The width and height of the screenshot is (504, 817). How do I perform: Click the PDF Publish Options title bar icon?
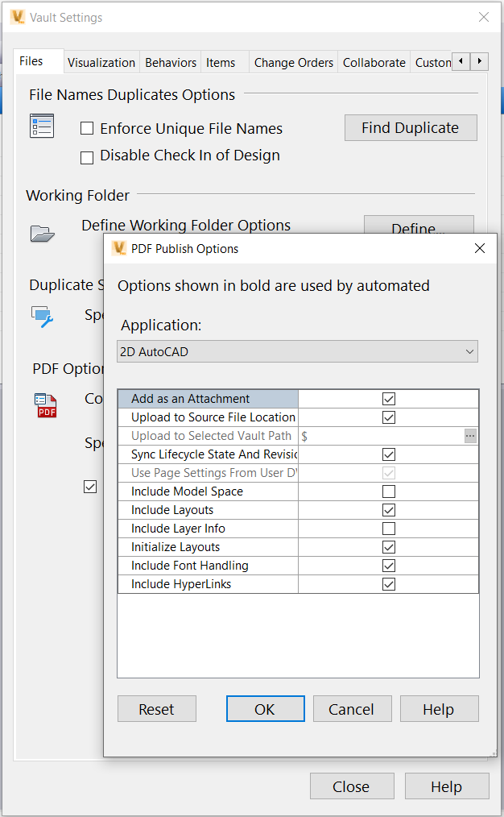(x=118, y=249)
